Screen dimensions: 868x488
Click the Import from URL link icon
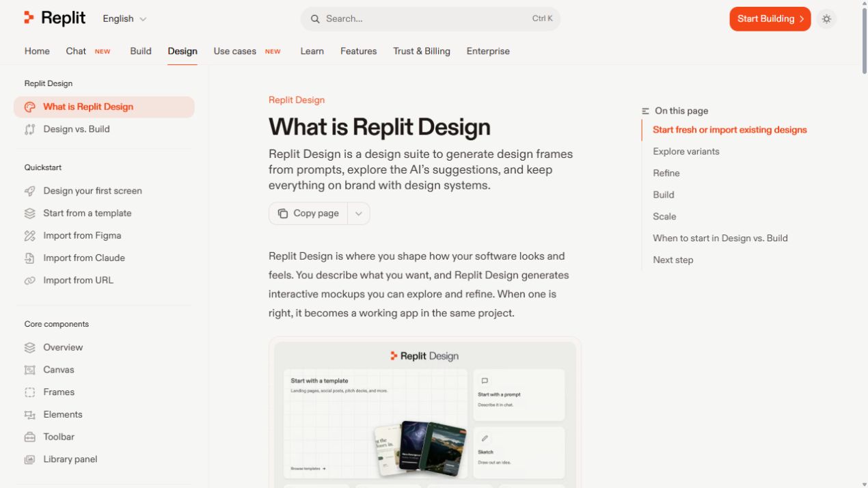(x=29, y=280)
